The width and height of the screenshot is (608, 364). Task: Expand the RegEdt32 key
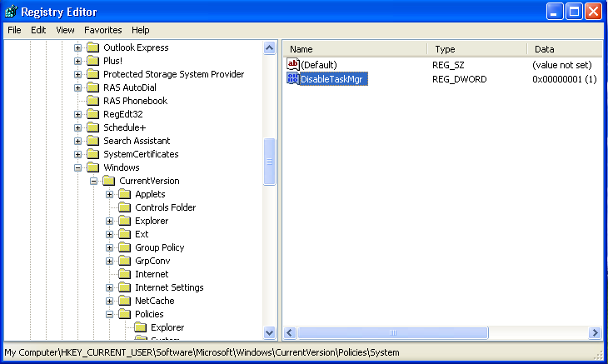(x=78, y=114)
